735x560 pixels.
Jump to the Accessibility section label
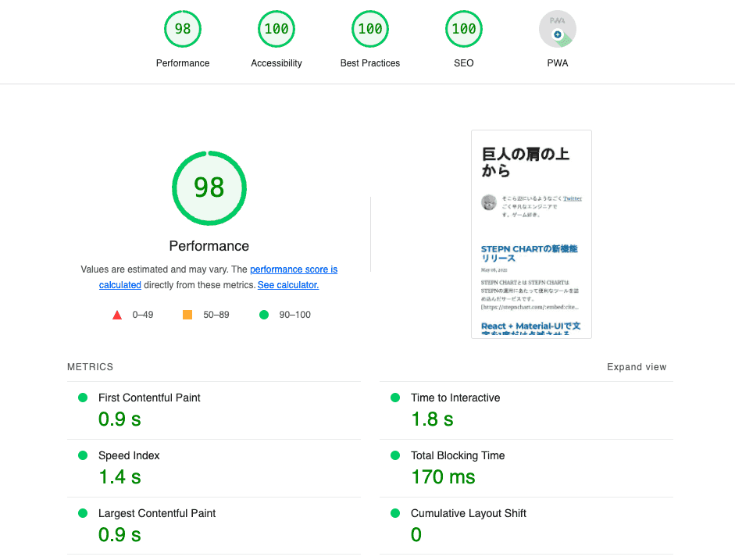[x=277, y=63]
